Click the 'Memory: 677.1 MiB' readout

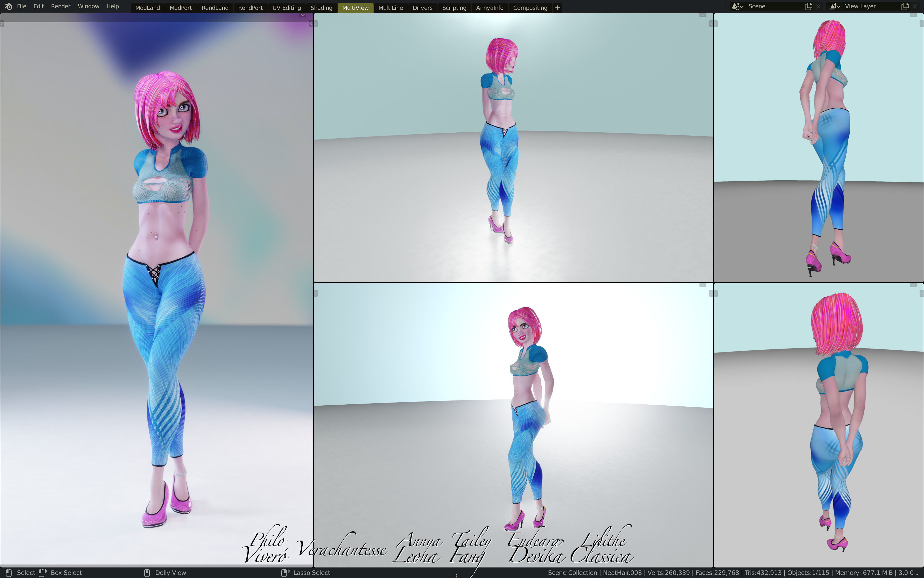[x=864, y=573]
